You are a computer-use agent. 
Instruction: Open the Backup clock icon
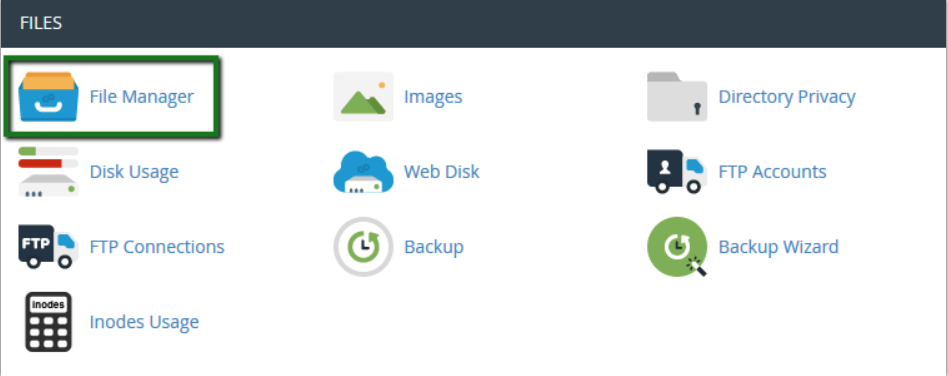363,247
